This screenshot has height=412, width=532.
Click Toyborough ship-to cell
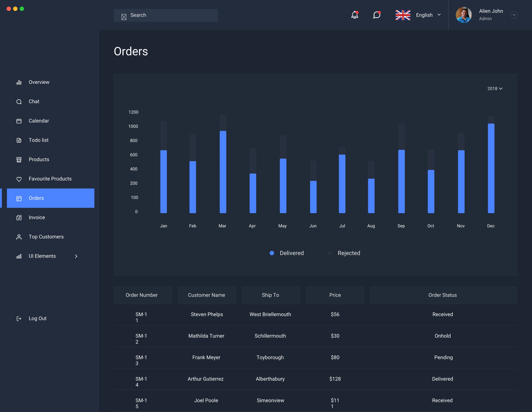coord(270,357)
